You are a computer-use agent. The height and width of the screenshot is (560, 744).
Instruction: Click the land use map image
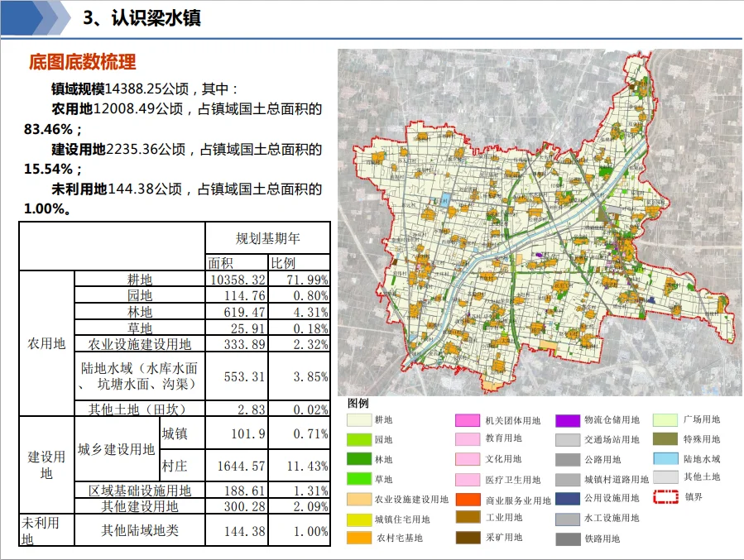(x=539, y=222)
